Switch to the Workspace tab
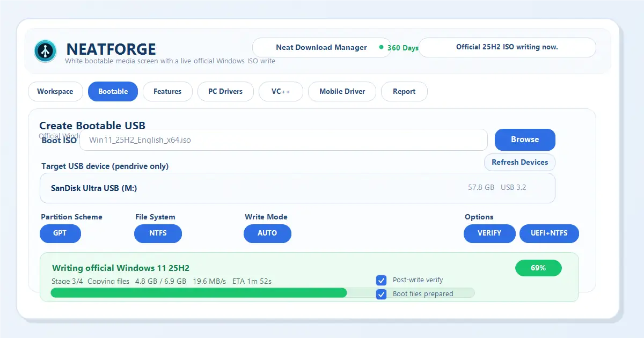Screen dimensions: 644x338 pos(55,92)
